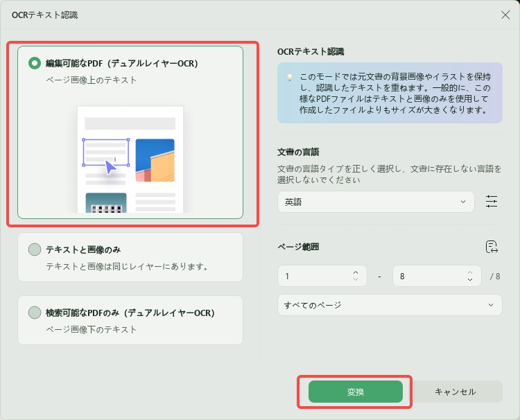Viewport: 520px width, 420px height.
Task: Click the ページ画像上のテキスト description
Action: coord(92,80)
